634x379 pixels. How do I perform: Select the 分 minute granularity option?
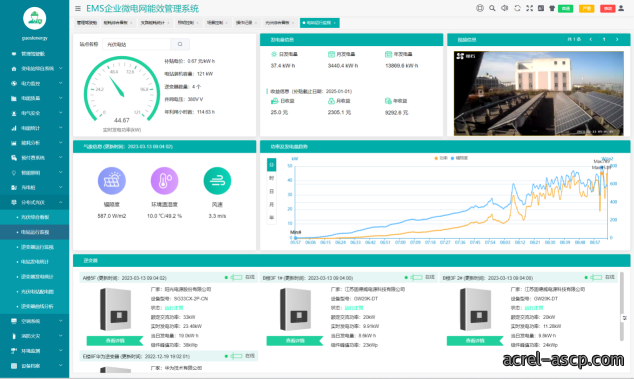(x=272, y=165)
